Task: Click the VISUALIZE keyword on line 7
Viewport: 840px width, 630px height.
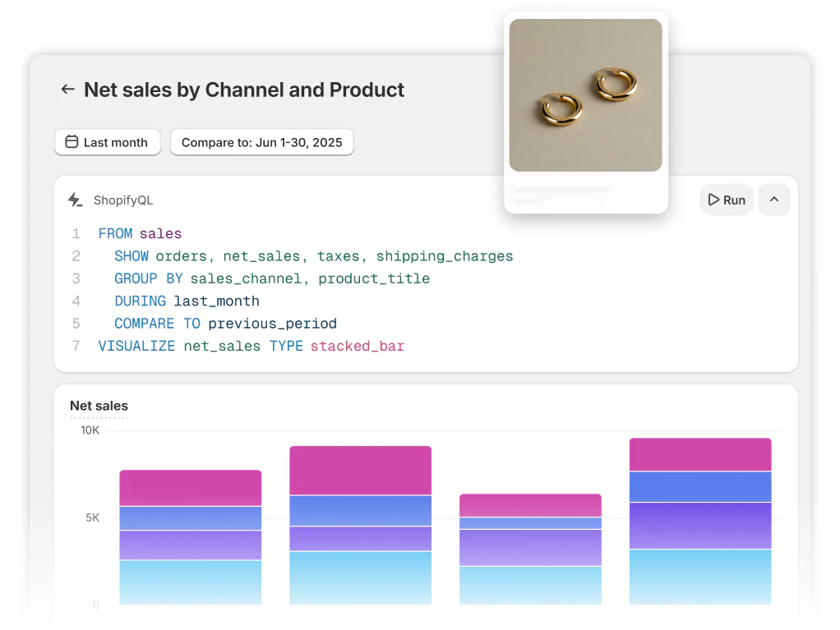Action: coord(136,346)
